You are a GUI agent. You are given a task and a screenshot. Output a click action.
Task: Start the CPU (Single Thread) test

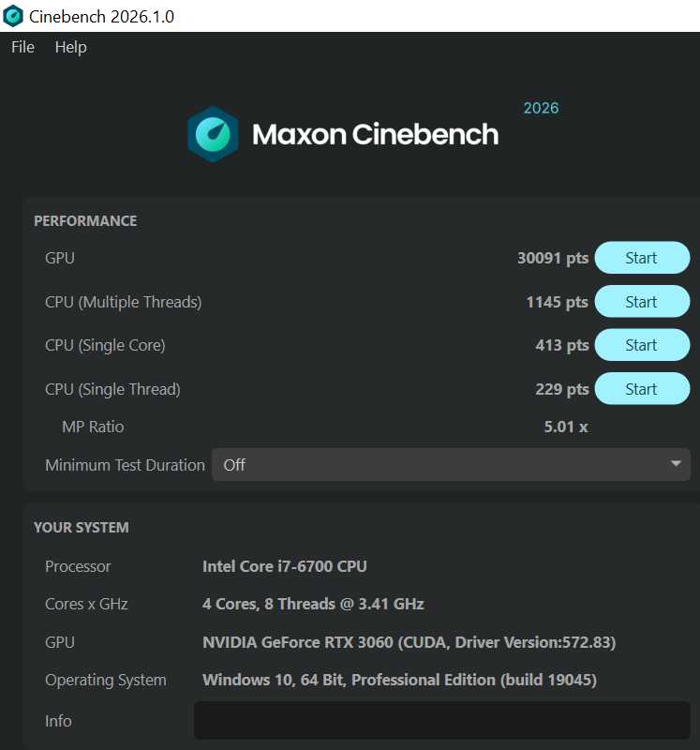coord(642,388)
